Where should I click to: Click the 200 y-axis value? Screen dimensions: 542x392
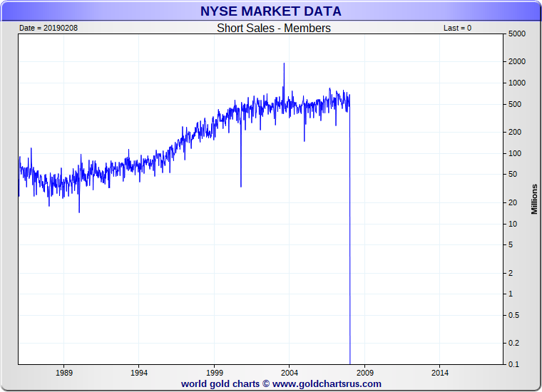[x=515, y=132]
